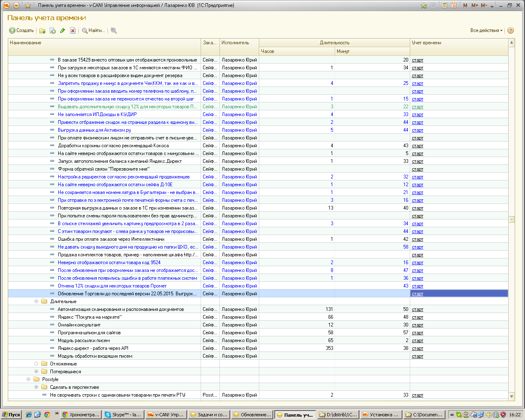Open the 1C main menu logo button

[x=7, y=5]
